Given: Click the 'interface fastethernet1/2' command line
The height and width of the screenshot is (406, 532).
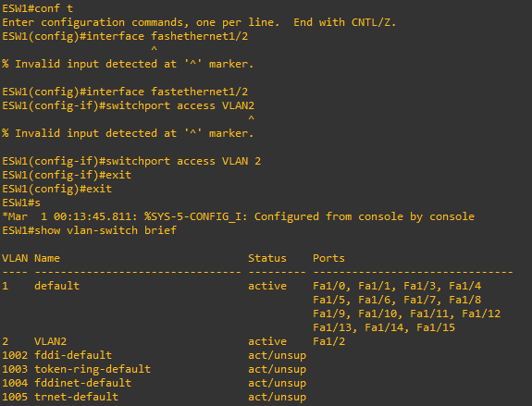Looking at the screenshot, I should [125, 92].
